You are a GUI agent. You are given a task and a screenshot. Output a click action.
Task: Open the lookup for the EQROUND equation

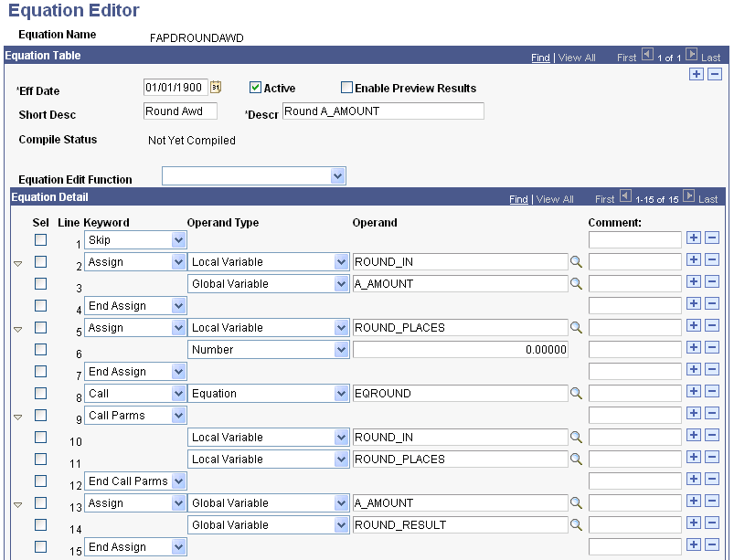pyautogui.click(x=576, y=393)
